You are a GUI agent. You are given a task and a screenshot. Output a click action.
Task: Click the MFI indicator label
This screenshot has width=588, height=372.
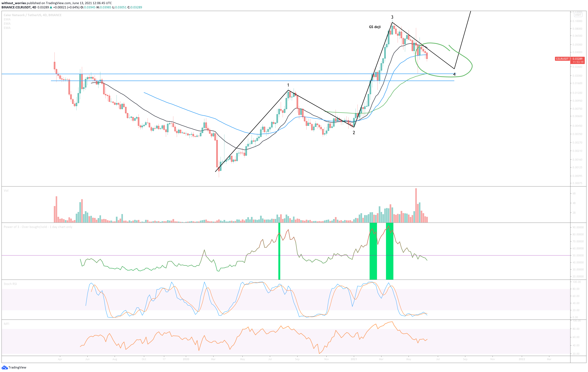(6, 324)
